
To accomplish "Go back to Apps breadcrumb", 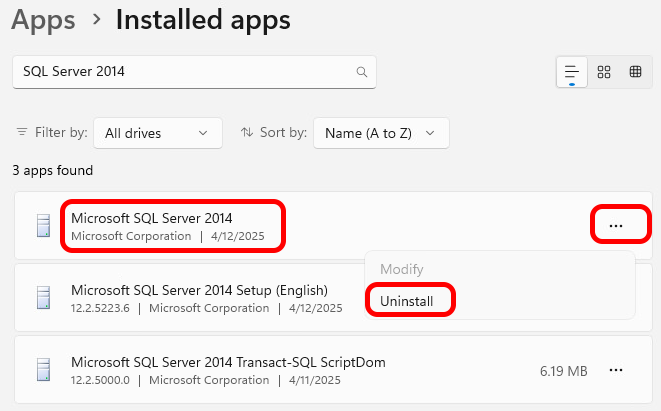I will click(x=43, y=18).
